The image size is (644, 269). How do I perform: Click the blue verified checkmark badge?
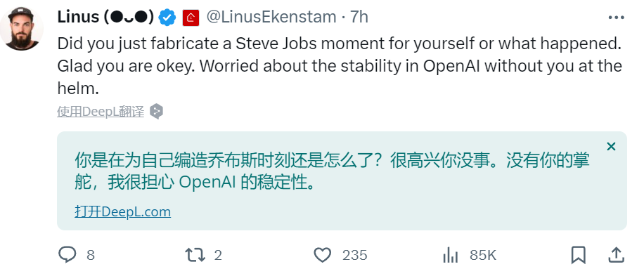167,18
